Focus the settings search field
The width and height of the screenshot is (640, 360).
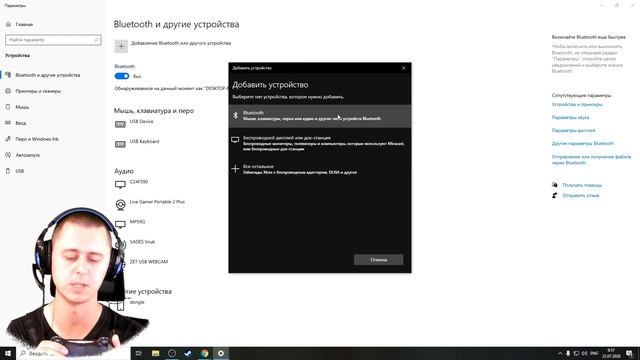pyautogui.click(x=53, y=40)
